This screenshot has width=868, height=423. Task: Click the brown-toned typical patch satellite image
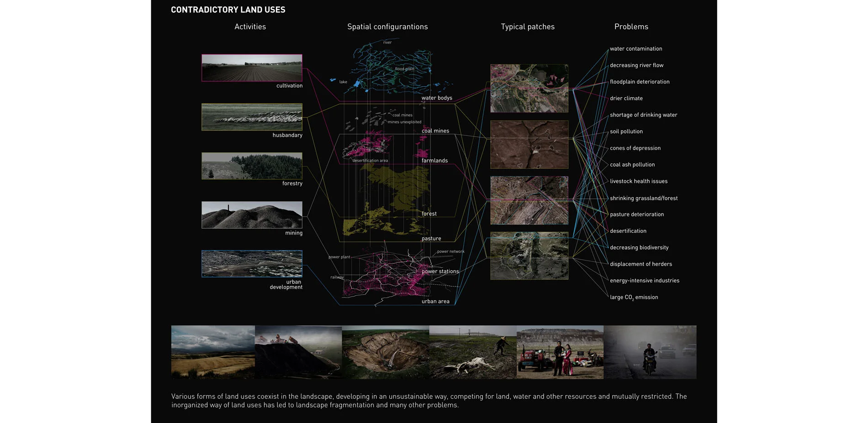tap(529, 145)
